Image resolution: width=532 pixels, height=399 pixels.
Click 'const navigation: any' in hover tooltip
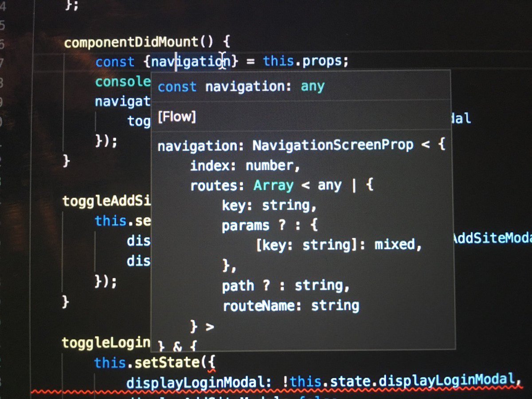(x=241, y=86)
